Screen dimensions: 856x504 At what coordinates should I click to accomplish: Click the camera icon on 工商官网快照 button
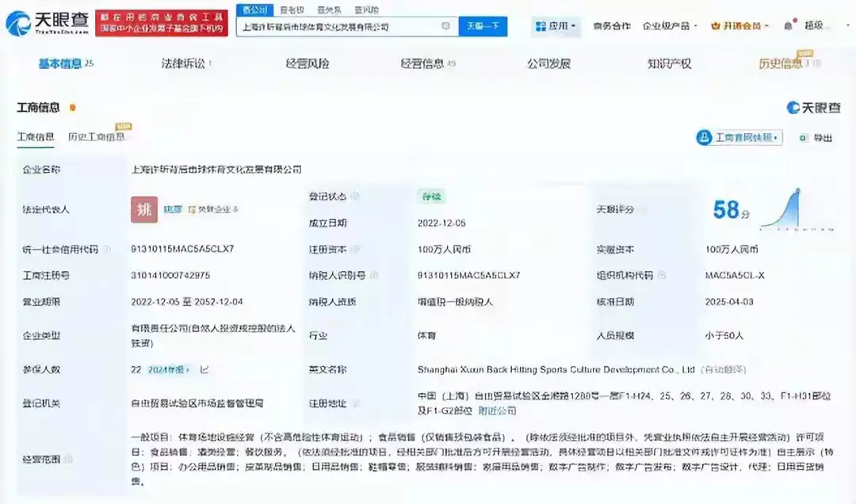(x=705, y=137)
